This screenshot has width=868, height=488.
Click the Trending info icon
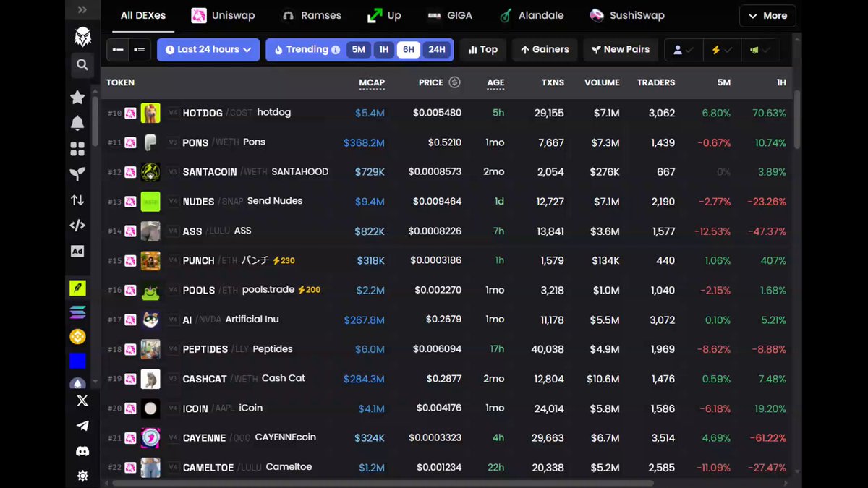tap(335, 50)
